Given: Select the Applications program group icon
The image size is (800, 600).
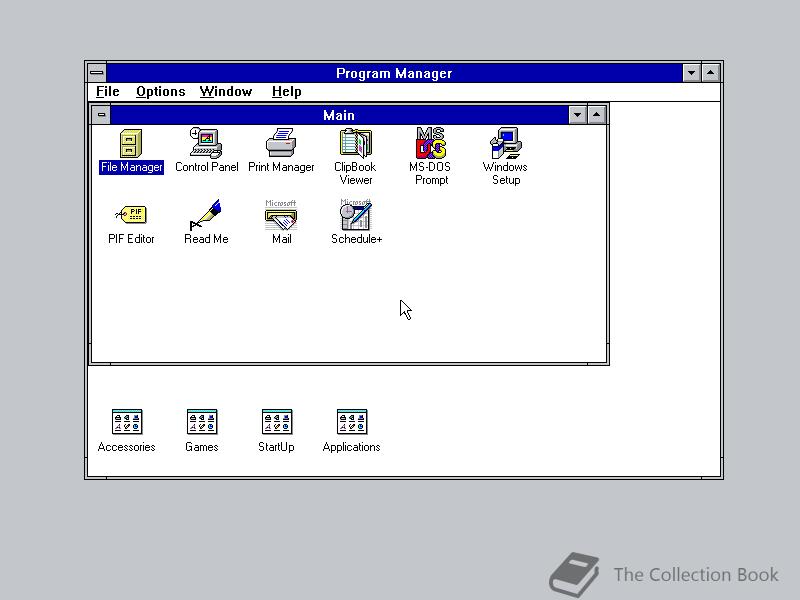Looking at the screenshot, I should (x=352, y=422).
